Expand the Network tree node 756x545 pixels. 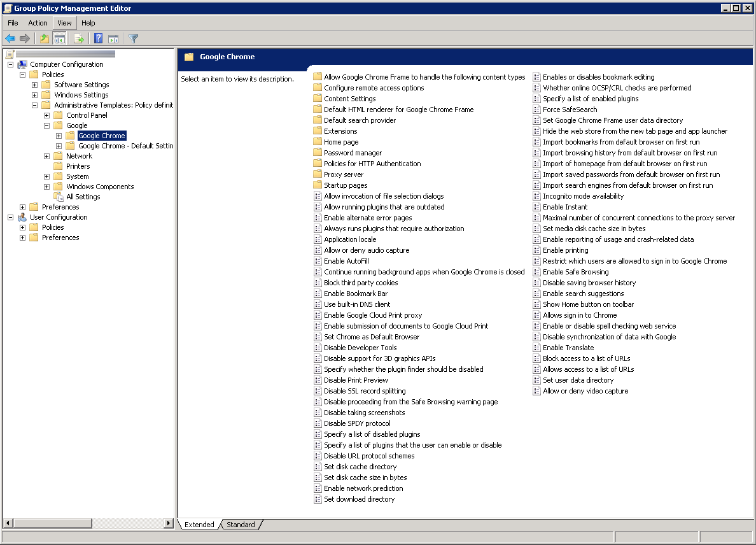(46, 156)
